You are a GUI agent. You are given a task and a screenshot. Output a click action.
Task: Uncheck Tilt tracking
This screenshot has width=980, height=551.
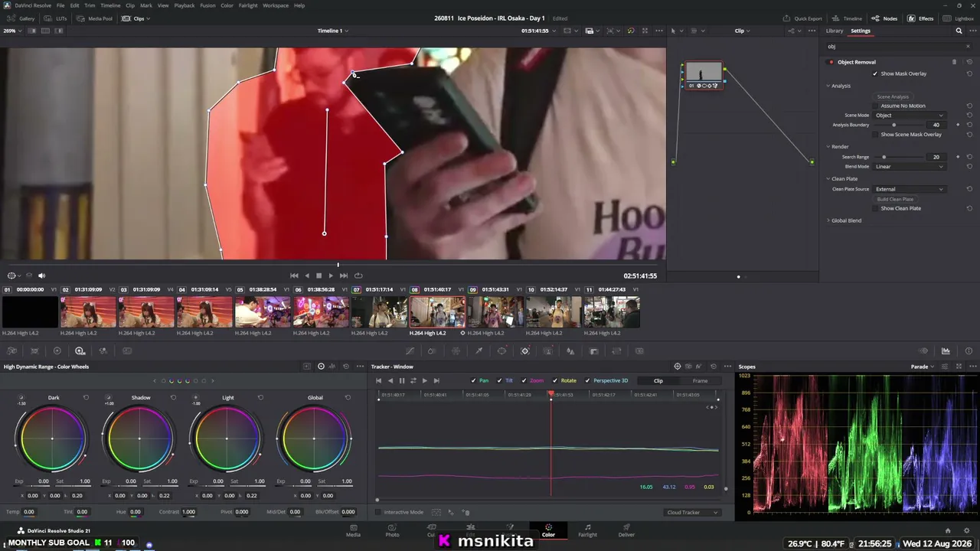click(499, 380)
